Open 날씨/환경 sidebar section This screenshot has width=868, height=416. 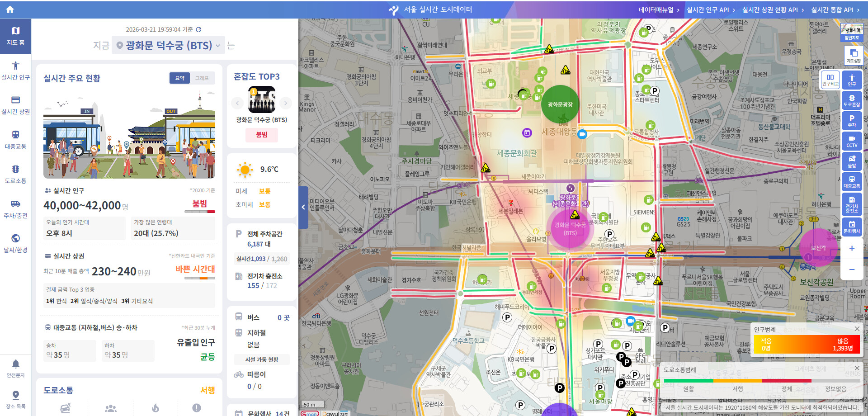pos(15,243)
